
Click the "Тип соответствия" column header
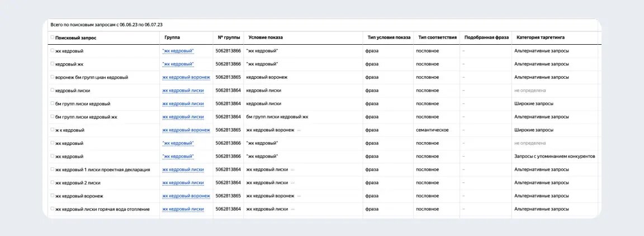coord(437,37)
